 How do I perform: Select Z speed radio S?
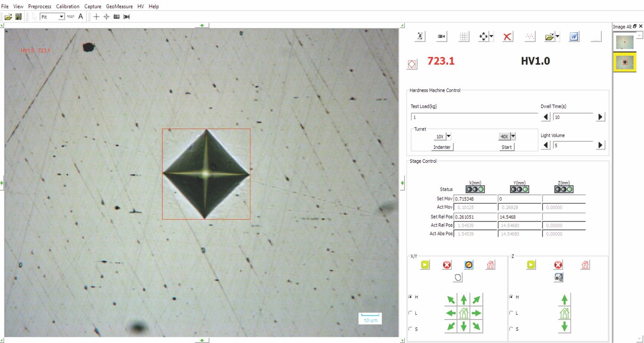point(511,329)
